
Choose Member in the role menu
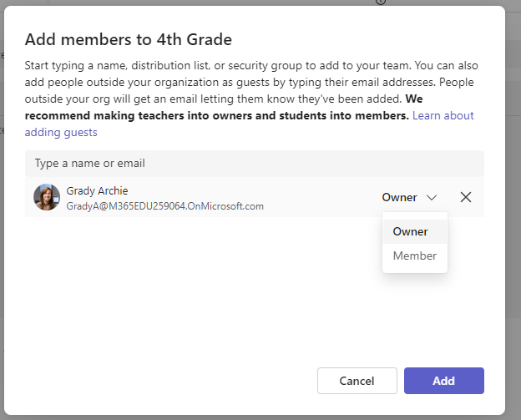coord(414,256)
